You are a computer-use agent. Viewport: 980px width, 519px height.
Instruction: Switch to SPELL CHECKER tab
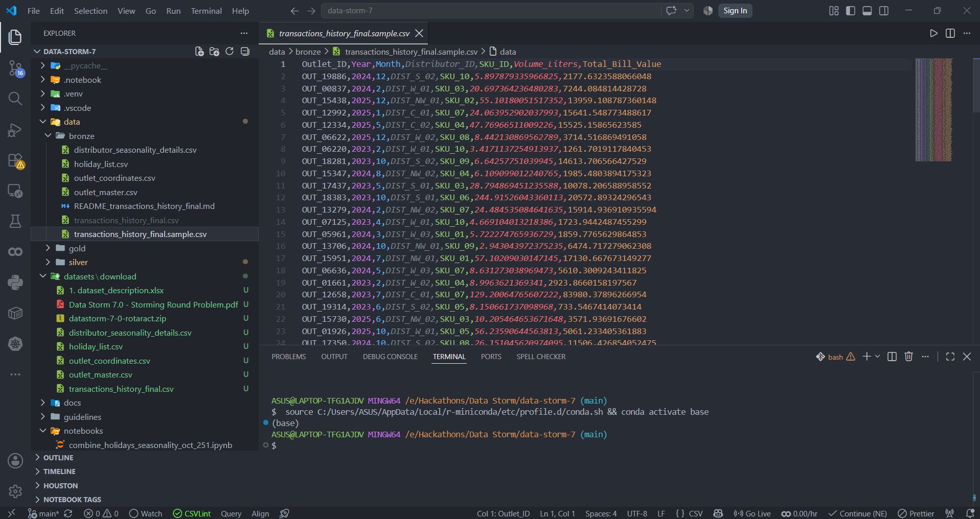click(x=541, y=357)
